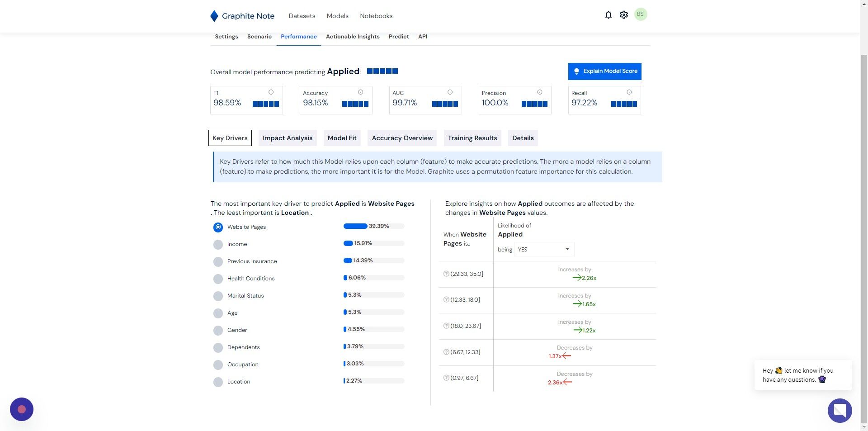The image size is (868, 431).
Task: Open the Training Results tab
Action: tap(472, 138)
